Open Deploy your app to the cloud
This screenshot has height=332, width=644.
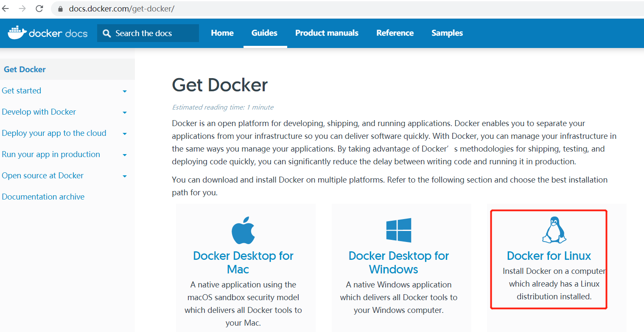point(54,133)
